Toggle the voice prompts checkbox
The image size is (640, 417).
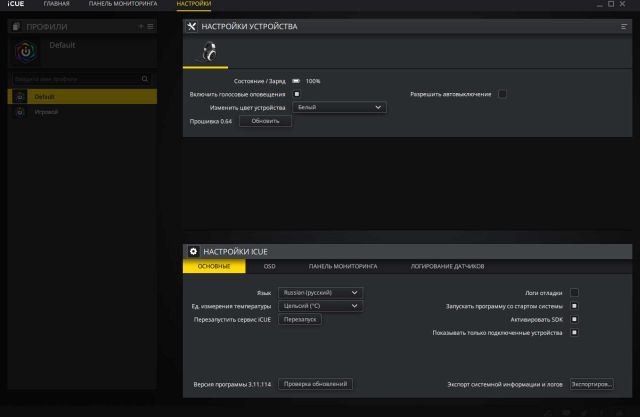[x=297, y=94]
